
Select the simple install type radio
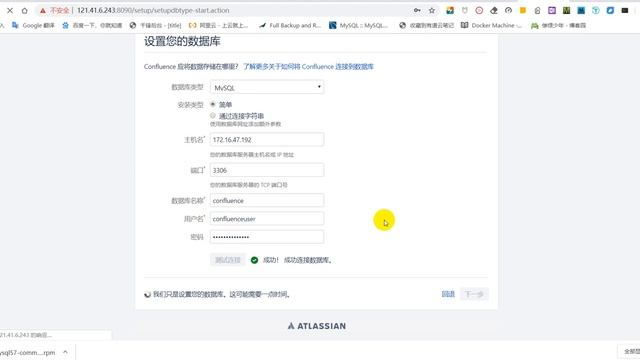[x=213, y=104]
